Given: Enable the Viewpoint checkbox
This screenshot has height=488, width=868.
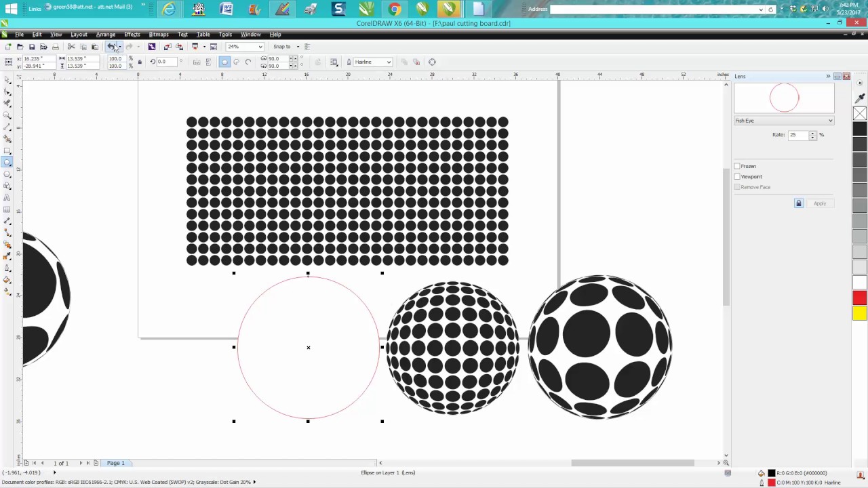Looking at the screenshot, I should [737, 176].
